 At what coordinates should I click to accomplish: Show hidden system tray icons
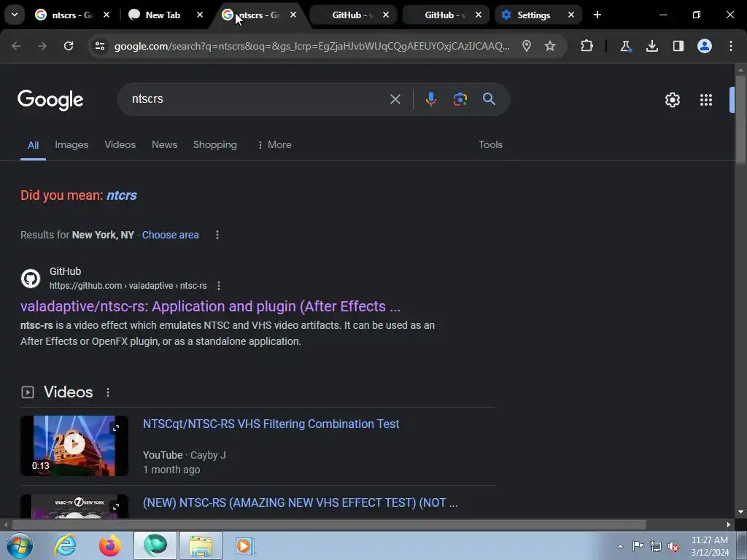(620, 546)
